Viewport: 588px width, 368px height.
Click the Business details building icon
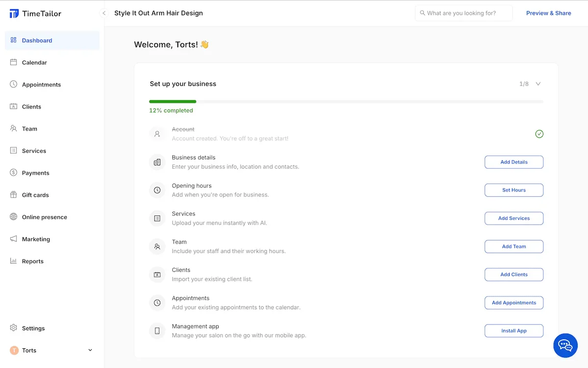[157, 162]
